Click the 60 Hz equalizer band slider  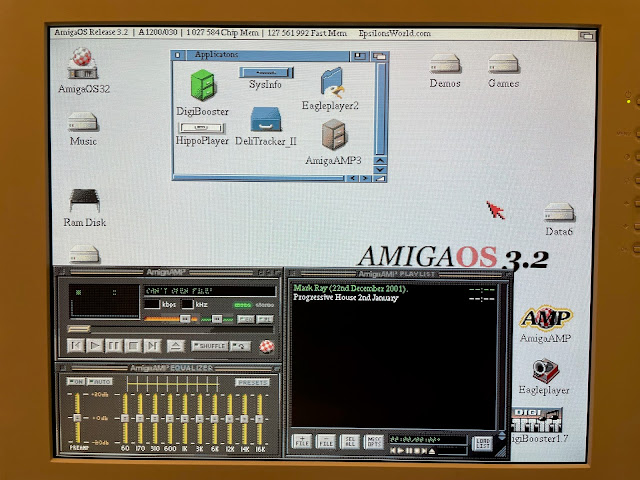[125, 418]
